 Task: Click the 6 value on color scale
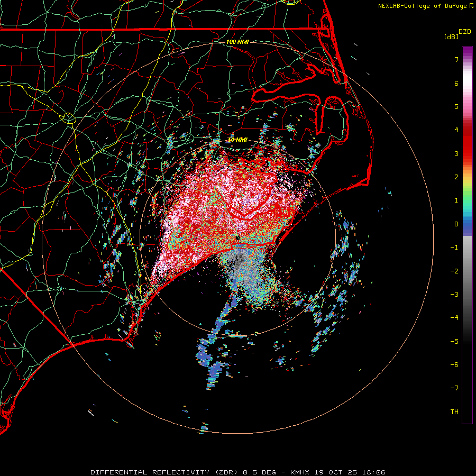click(x=456, y=83)
